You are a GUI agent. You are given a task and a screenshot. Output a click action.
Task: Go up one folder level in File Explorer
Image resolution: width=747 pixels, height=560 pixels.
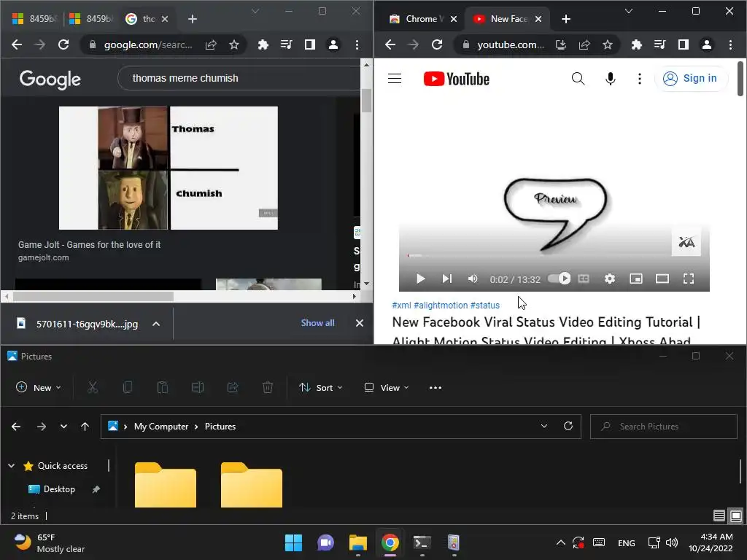pyautogui.click(x=85, y=427)
